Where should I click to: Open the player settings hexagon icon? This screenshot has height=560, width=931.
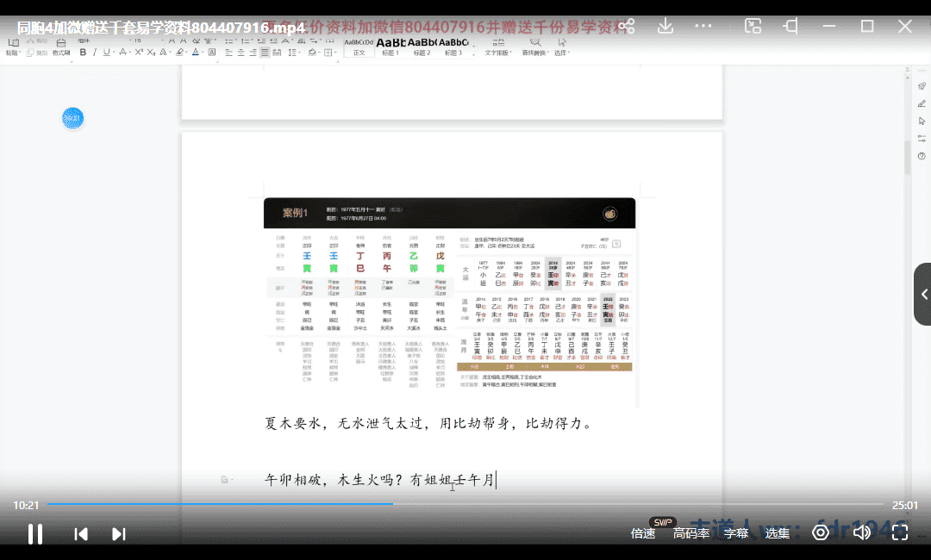(821, 532)
